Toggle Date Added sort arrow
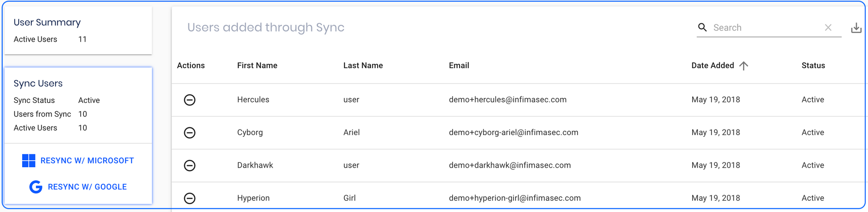The image size is (868, 212). 744,66
